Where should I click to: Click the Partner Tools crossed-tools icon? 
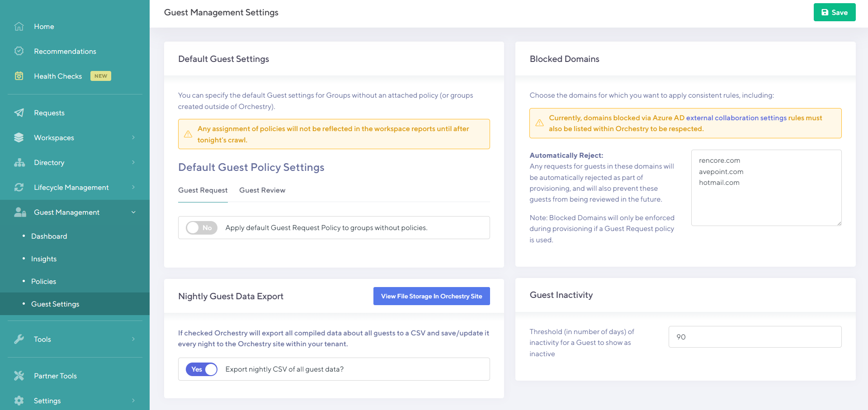point(19,376)
